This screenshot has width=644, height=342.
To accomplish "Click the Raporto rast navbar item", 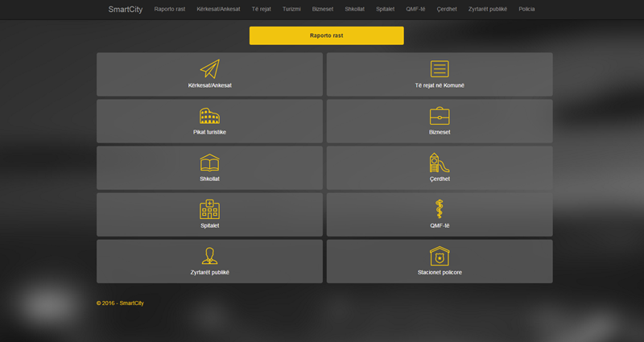I will point(170,9).
